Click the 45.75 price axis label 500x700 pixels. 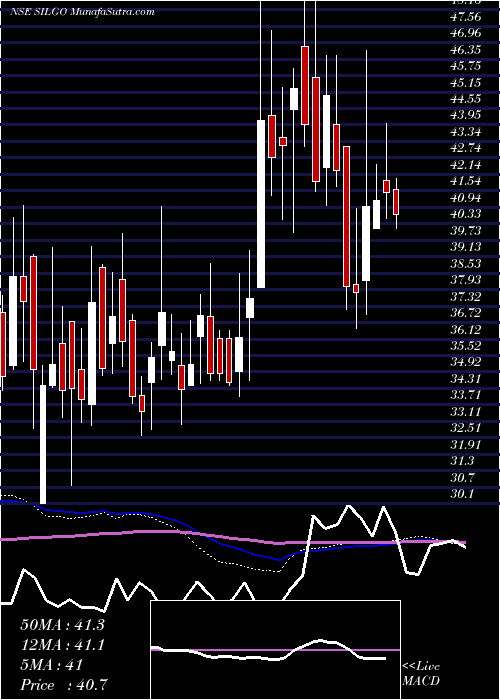tap(466, 66)
